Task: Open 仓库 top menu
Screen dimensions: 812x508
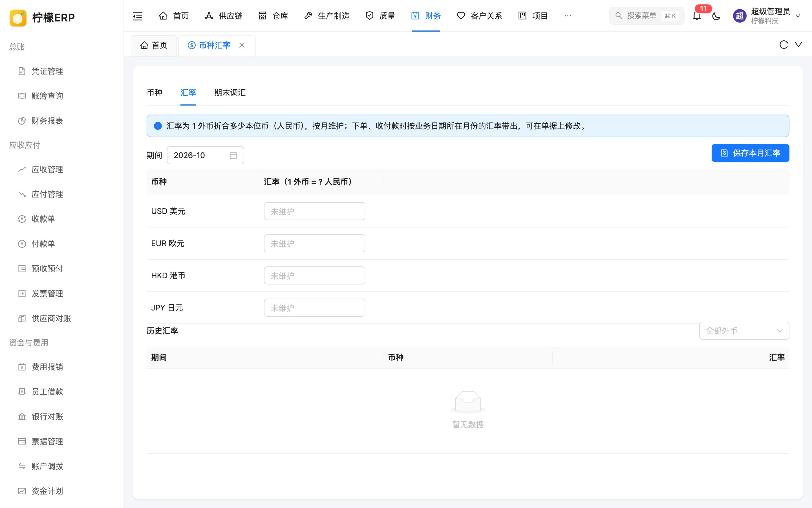Action: pyautogui.click(x=273, y=16)
